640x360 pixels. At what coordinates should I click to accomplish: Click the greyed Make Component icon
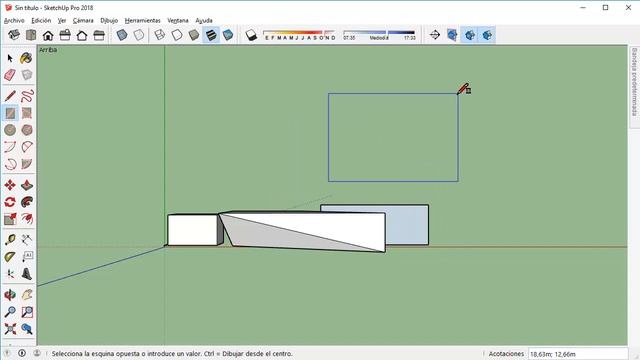pos(27,75)
